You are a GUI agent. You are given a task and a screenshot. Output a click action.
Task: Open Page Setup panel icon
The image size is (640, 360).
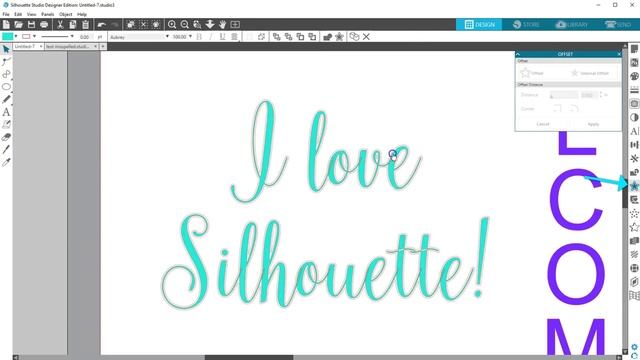click(x=634, y=49)
